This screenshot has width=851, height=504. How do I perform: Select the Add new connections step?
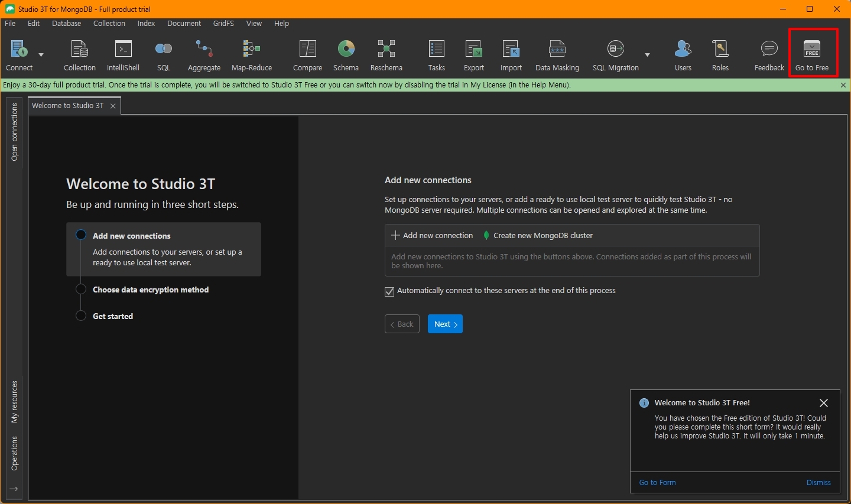click(164, 249)
